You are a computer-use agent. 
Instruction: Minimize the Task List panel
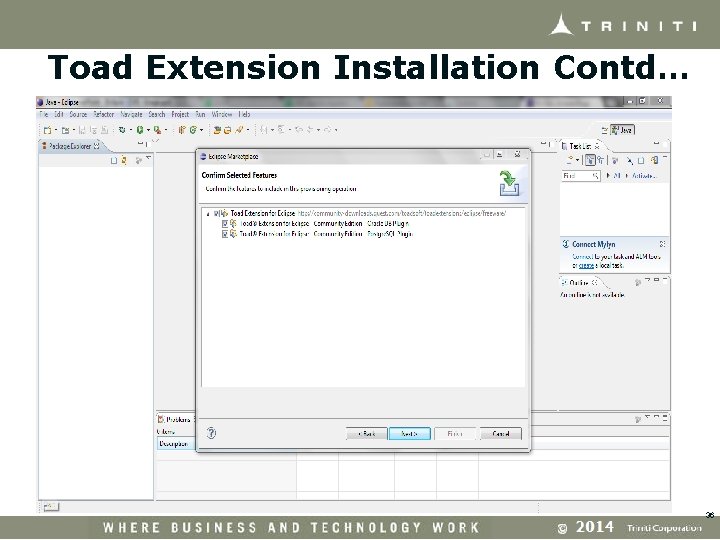tap(657, 144)
